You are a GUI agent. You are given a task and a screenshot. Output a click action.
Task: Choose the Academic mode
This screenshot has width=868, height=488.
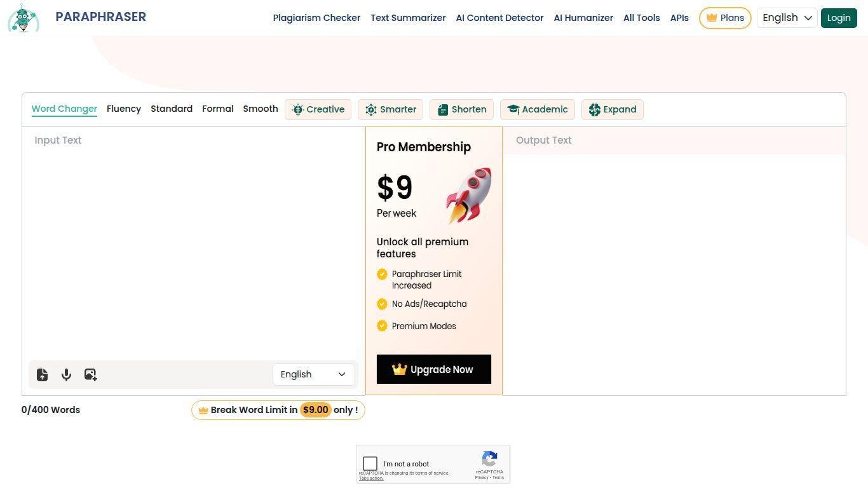538,109
